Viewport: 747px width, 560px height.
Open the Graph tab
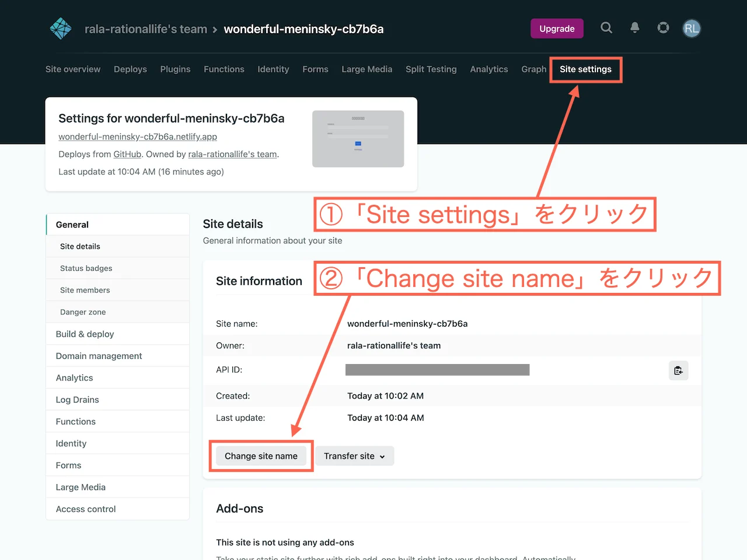(x=534, y=69)
